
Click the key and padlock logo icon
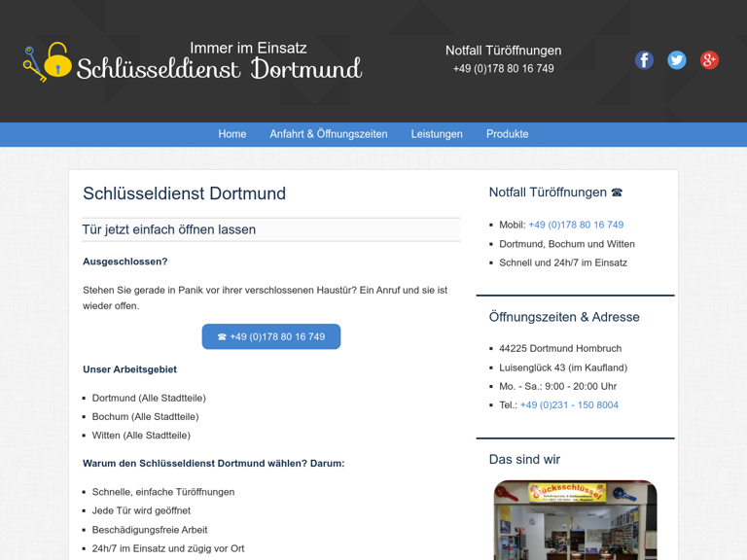coord(48,62)
